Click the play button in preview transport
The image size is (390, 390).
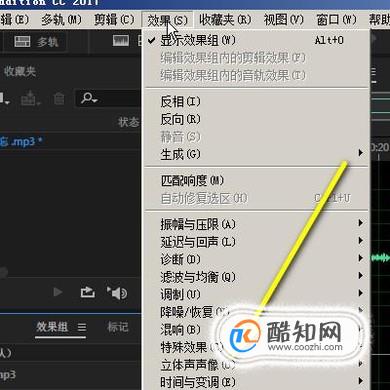[x=58, y=292]
